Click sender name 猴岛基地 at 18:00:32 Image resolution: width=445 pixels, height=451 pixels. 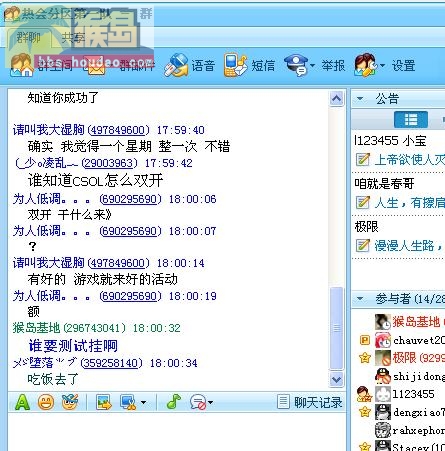click(x=36, y=328)
